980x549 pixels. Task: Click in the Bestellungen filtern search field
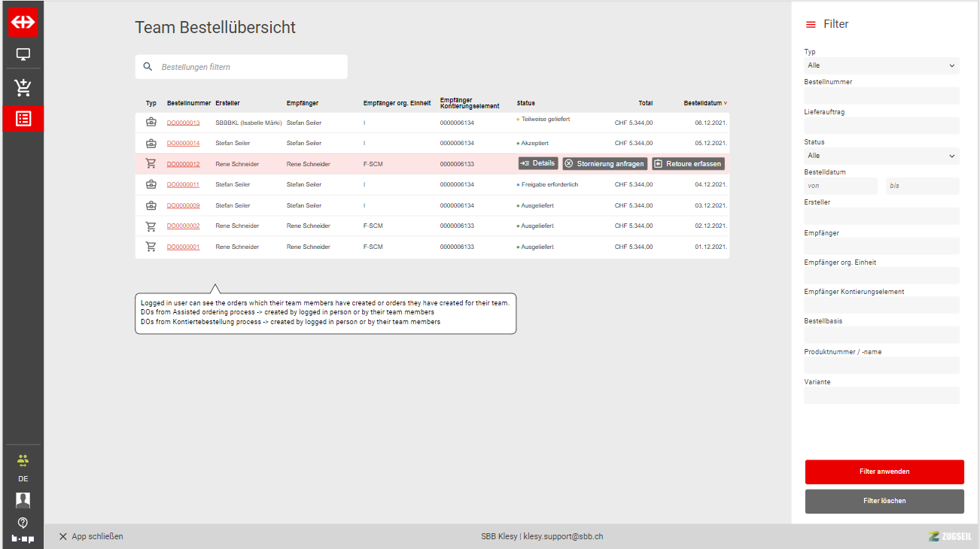coord(248,67)
